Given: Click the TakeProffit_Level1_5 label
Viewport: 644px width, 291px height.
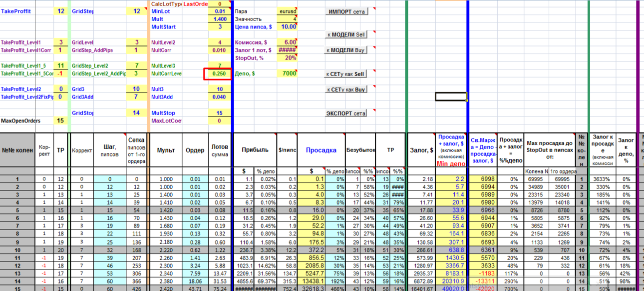Looking at the screenshot, I should click(x=23, y=66).
